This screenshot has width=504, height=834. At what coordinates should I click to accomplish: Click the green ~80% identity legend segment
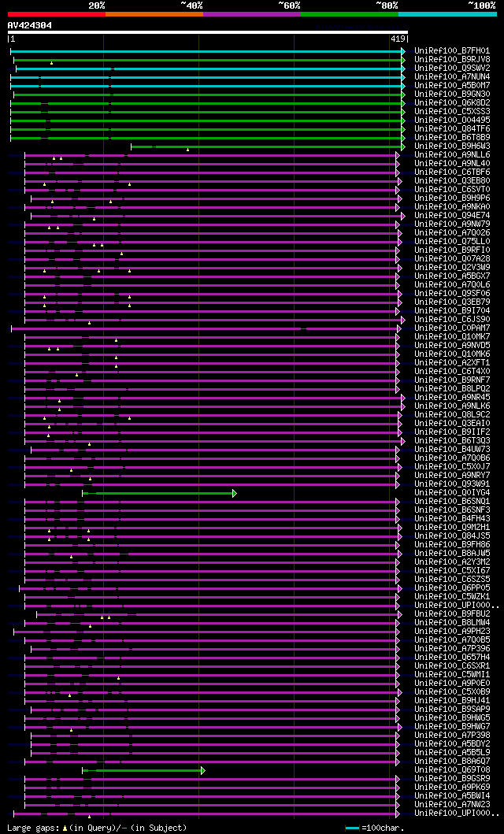pos(350,14)
